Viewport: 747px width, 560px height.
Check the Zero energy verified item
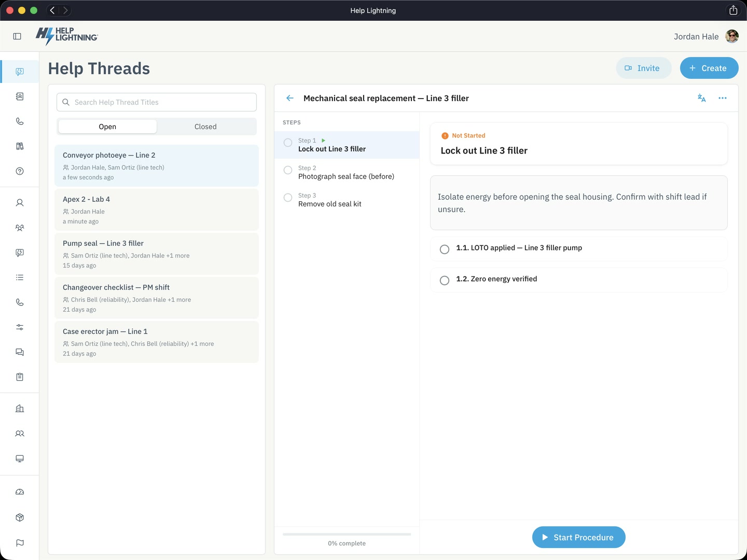click(445, 281)
